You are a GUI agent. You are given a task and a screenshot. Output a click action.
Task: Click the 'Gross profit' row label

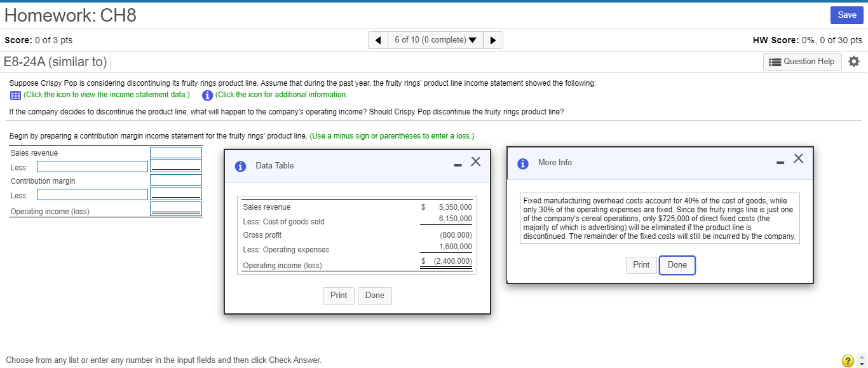(262, 235)
